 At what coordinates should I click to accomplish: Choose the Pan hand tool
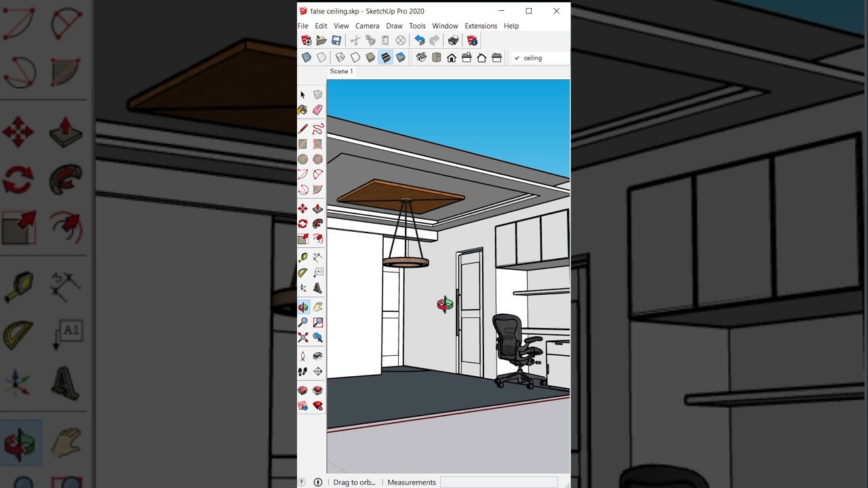coord(317,307)
